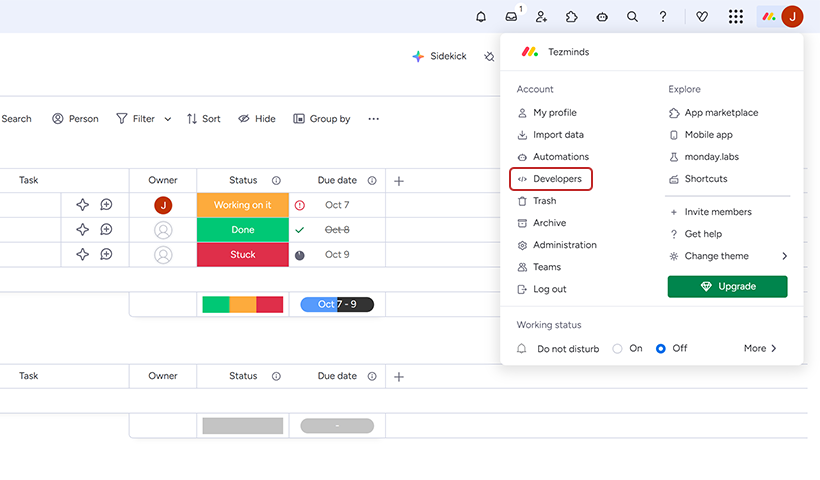Select the Do not disturb Off radio

[x=660, y=349]
